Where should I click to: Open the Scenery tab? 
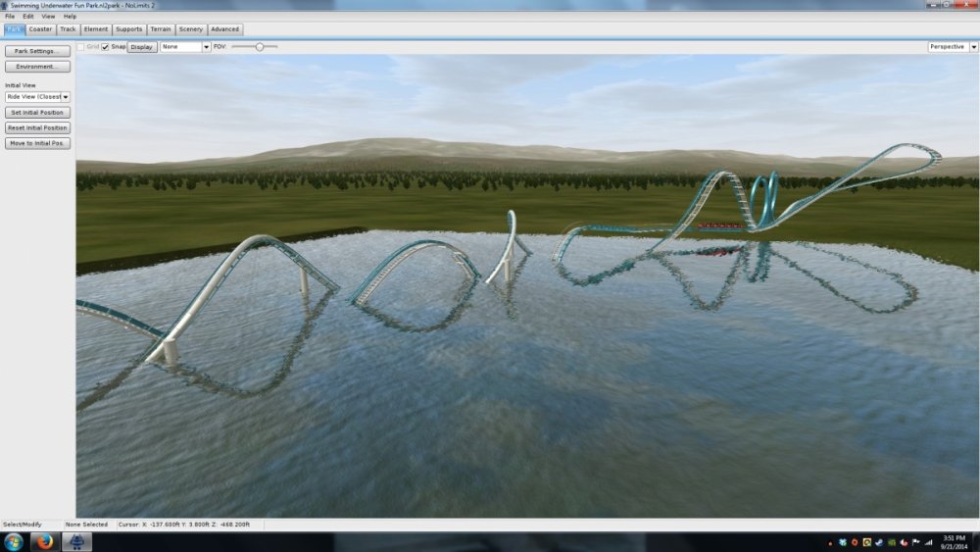click(190, 29)
